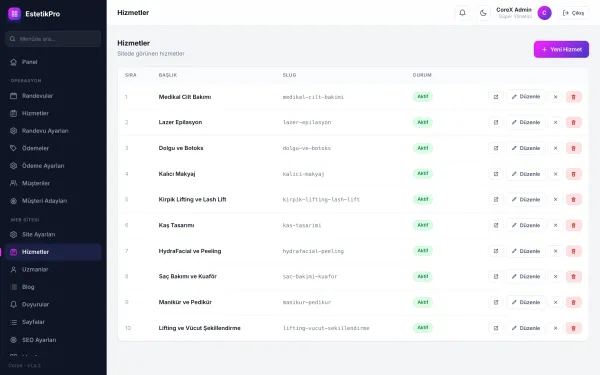This screenshot has height=375, width=600.
Task: Open the external link icon for Medikal Cilt Bakımı
Action: click(496, 97)
